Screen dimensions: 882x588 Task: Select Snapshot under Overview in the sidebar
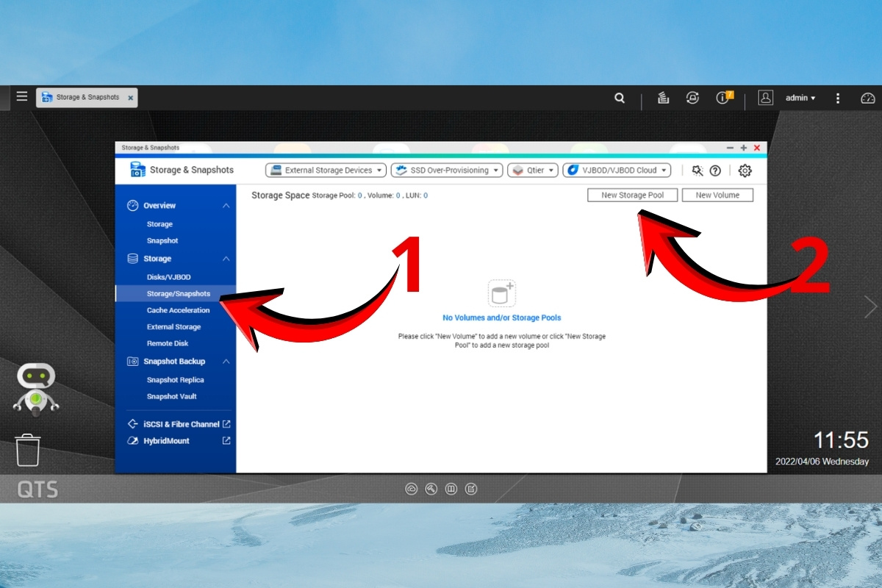tap(162, 241)
